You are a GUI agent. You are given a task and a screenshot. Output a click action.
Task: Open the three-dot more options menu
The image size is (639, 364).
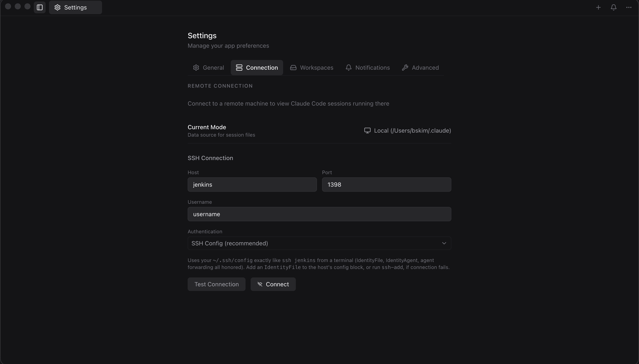629,7
